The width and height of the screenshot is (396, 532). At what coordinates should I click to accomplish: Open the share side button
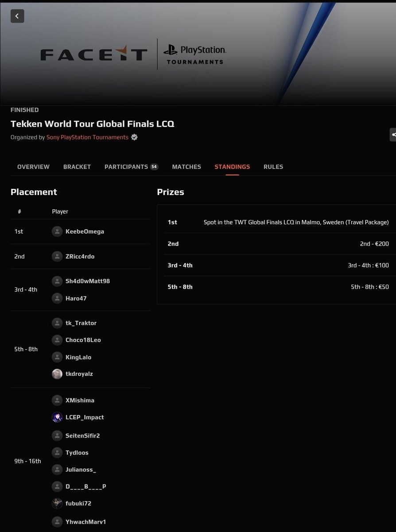[393, 135]
